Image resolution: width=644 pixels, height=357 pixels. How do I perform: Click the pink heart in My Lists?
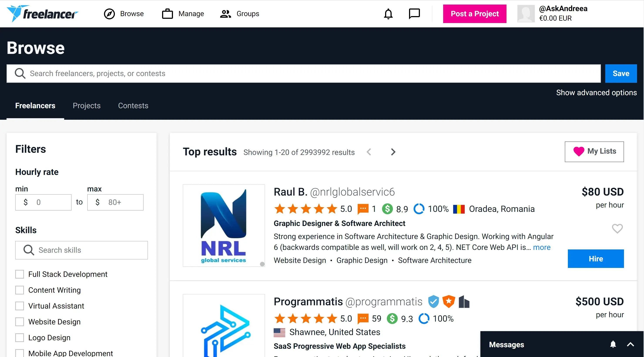tap(579, 151)
